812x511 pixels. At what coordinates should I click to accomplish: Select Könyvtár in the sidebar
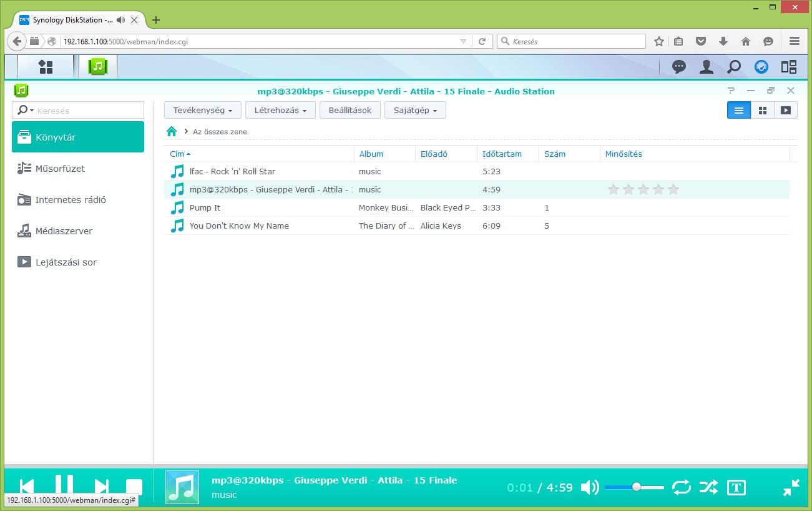pyautogui.click(x=78, y=137)
